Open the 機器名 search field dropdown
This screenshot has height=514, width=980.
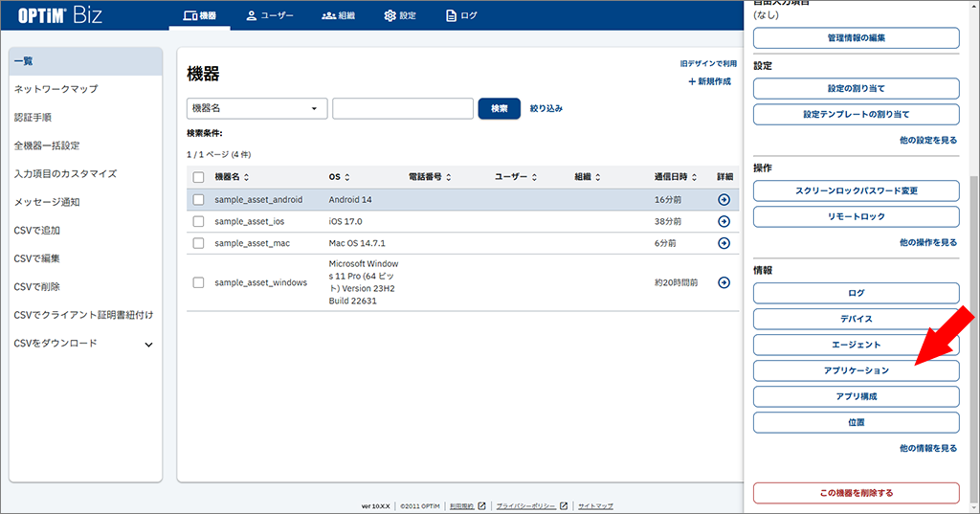coord(256,108)
